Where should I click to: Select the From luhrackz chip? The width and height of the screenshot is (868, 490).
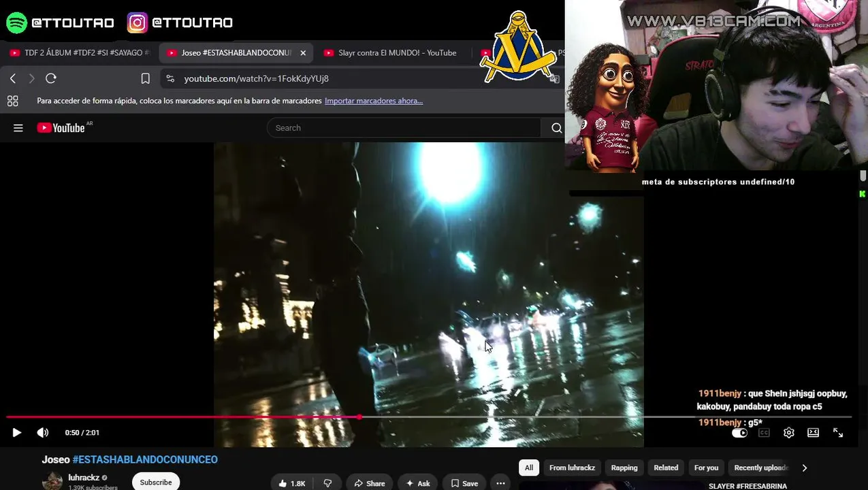tap(572, 468)
